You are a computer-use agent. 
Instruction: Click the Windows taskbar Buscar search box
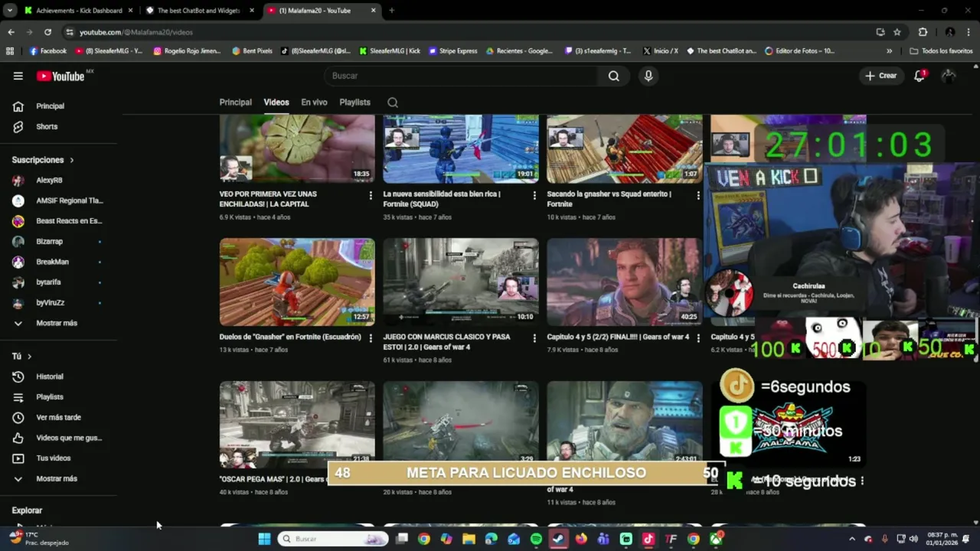click(333, 539)
